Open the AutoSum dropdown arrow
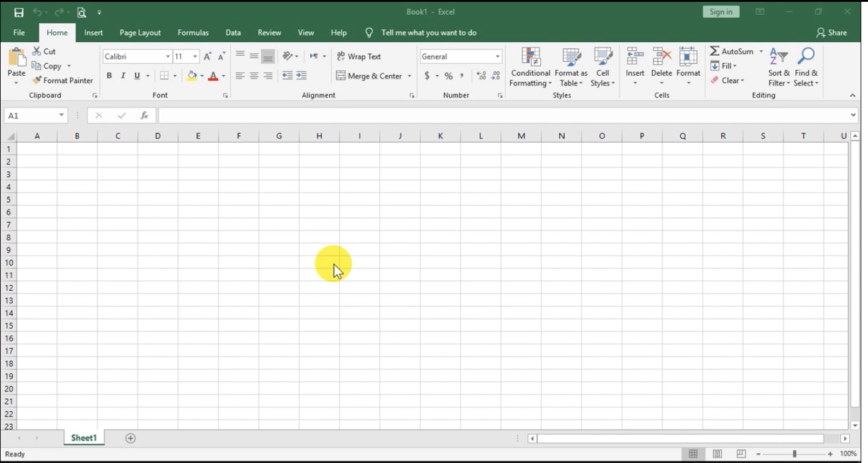The width and height of the screenshot is (868, 463). click(761, 51)
